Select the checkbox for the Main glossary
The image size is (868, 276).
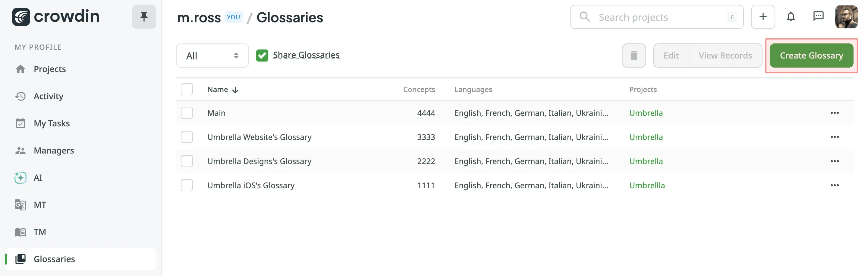click(187, 113)
